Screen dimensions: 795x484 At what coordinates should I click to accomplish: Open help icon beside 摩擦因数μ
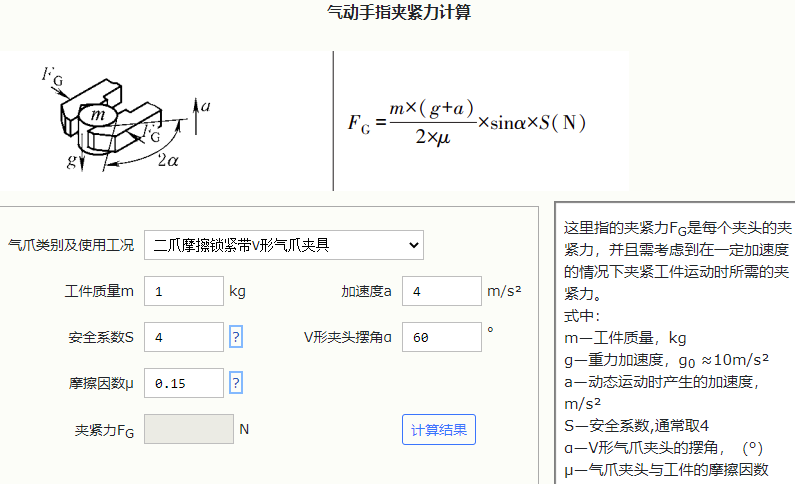point(236,383)
